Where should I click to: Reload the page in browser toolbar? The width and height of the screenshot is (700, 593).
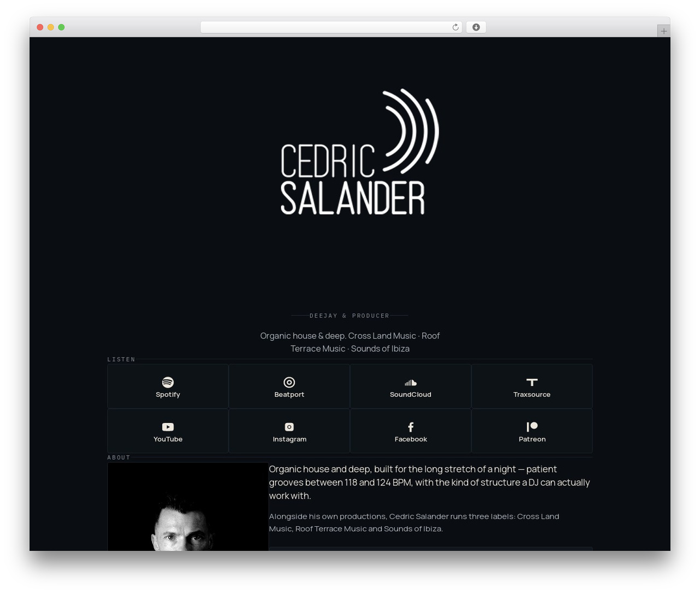455,27
